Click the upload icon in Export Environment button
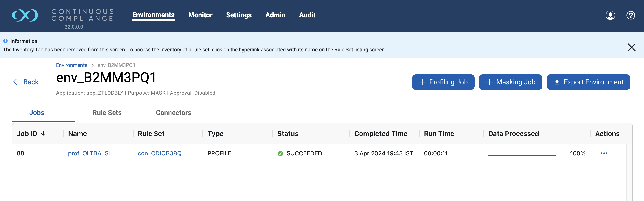 557,82
